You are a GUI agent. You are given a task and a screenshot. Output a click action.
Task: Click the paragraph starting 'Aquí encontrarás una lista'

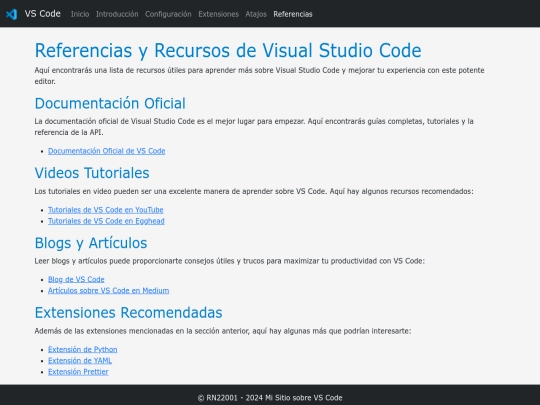coord(259,76)
